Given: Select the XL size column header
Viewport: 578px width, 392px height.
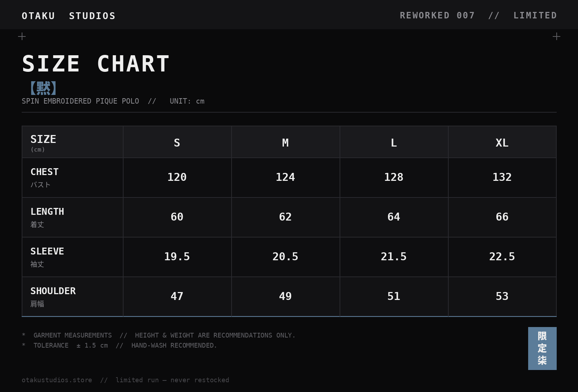Looking at the screenshot, I should [502, 142].
